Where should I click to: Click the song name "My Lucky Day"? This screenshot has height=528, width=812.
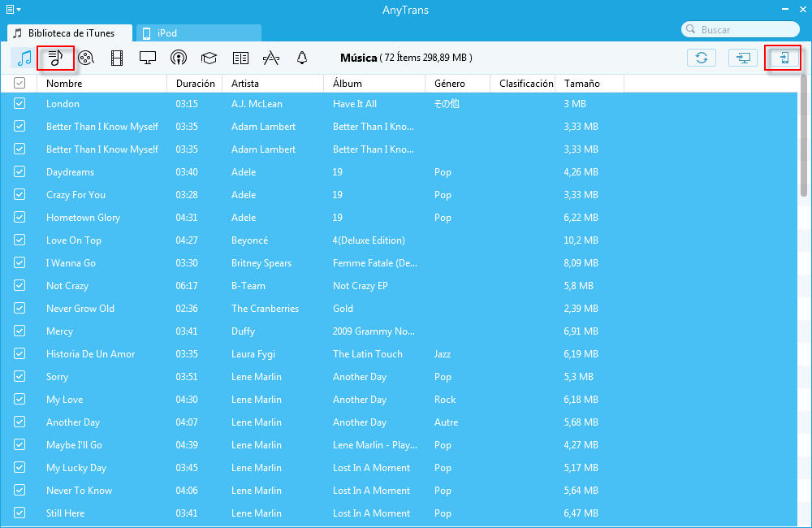coord(76,468)
